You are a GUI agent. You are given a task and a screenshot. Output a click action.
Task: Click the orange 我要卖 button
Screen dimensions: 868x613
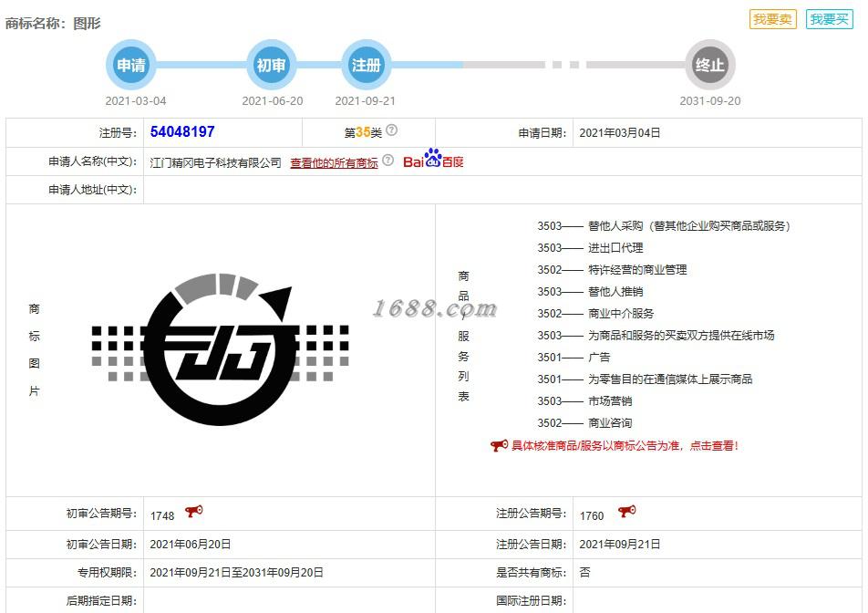(773, 19)
